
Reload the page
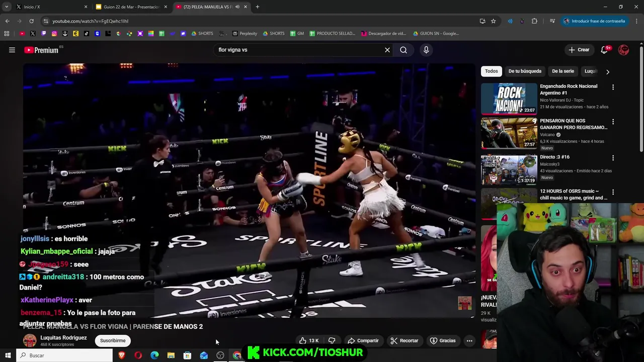[x=31, y=21]
